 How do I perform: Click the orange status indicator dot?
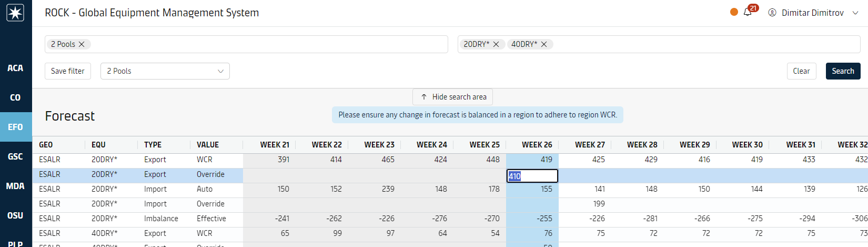(734, 12)
